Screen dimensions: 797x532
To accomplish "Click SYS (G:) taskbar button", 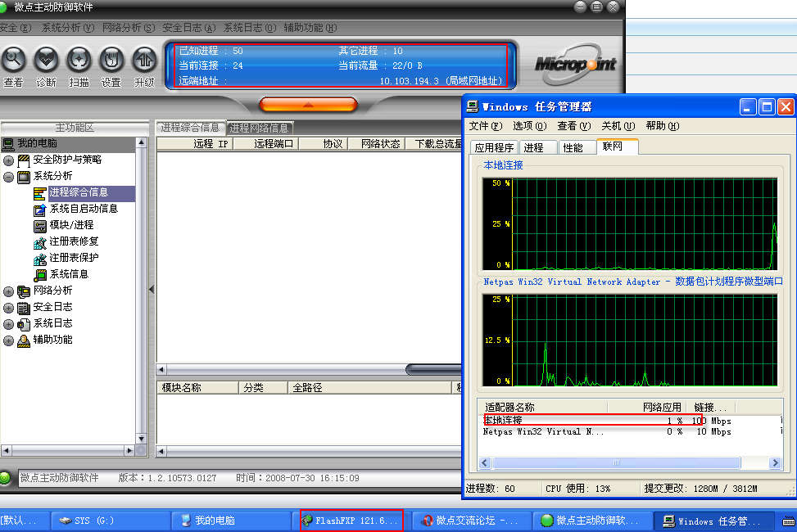I will 111,521.
